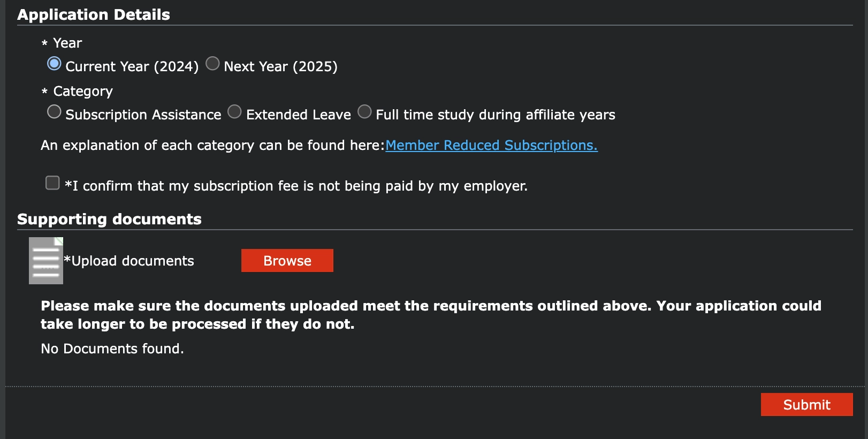Click the subscription fee confirmation statement text
This screenshot has height=439, width=868.
tap(296, 186)
